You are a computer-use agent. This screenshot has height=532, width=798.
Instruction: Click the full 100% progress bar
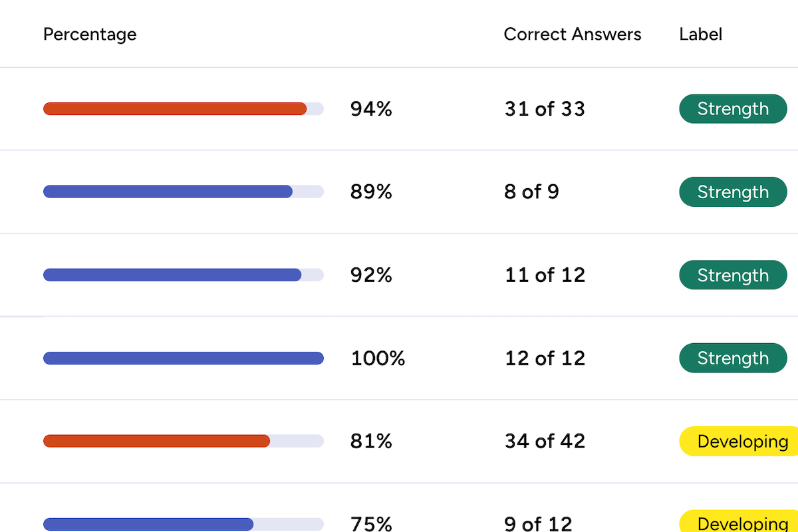click(184, 358)
